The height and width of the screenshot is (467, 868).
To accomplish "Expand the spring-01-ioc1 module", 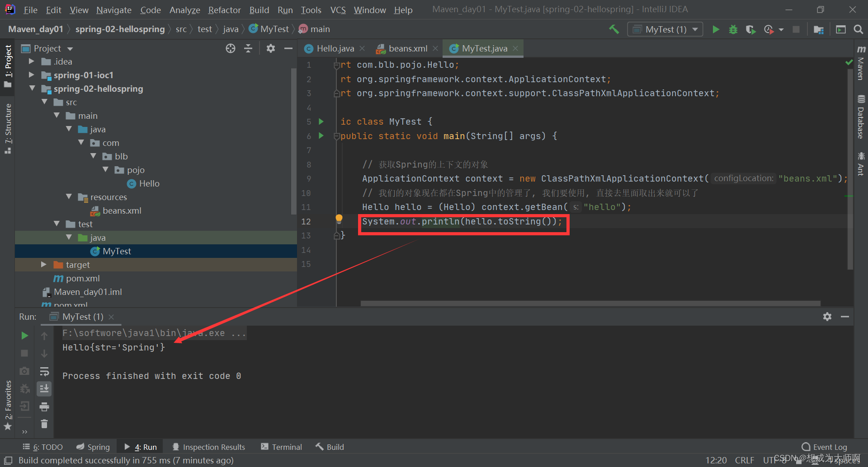I will coord(31,75).
